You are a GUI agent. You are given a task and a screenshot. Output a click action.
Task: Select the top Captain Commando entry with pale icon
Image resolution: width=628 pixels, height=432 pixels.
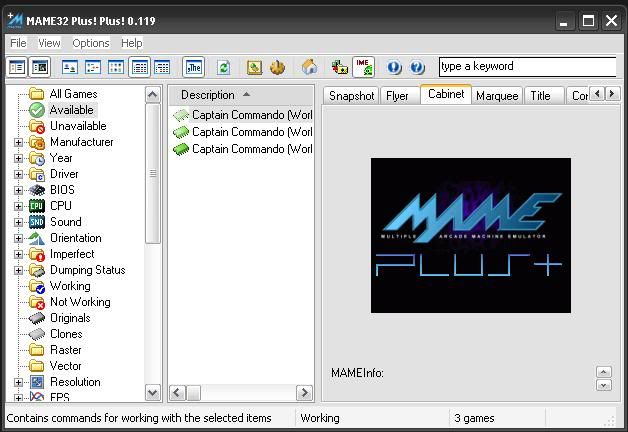click(x=242, y=115)
